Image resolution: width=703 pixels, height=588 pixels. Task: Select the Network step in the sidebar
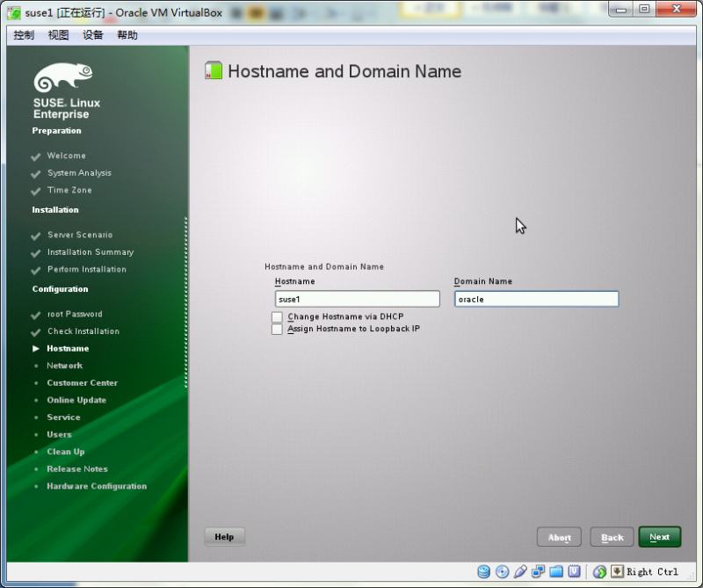point(64,366)
